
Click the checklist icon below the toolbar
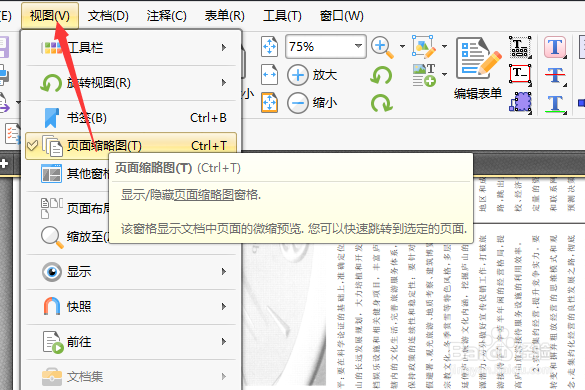click(x=12, y=133)
